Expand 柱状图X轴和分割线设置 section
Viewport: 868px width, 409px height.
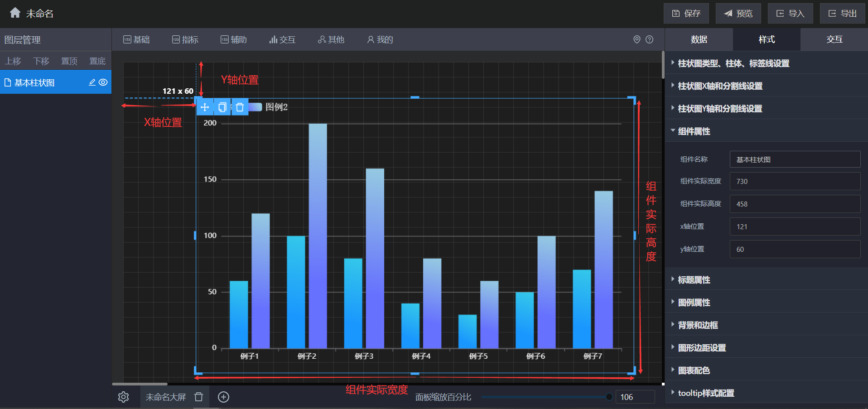click(x=767, y=86)
